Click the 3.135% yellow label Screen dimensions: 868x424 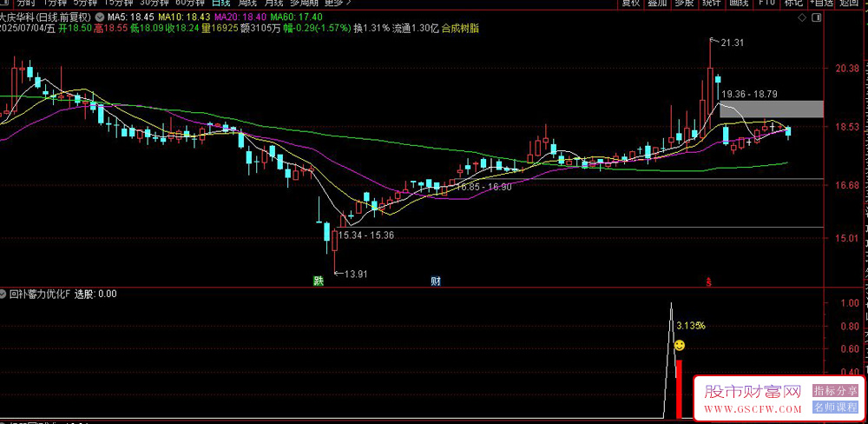[x=691, y=326]
